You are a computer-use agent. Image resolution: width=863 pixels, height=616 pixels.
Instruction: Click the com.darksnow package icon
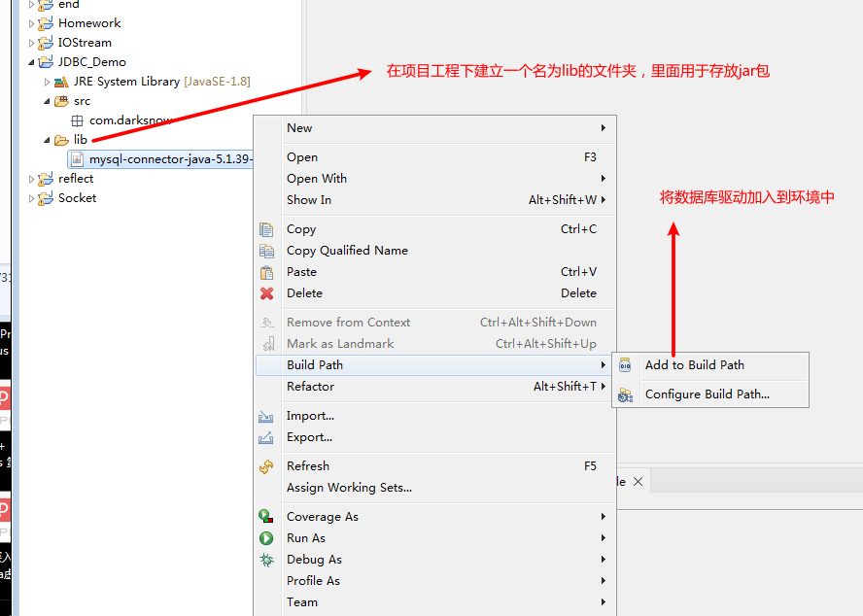pyautogui.click(x=77, y=120)
